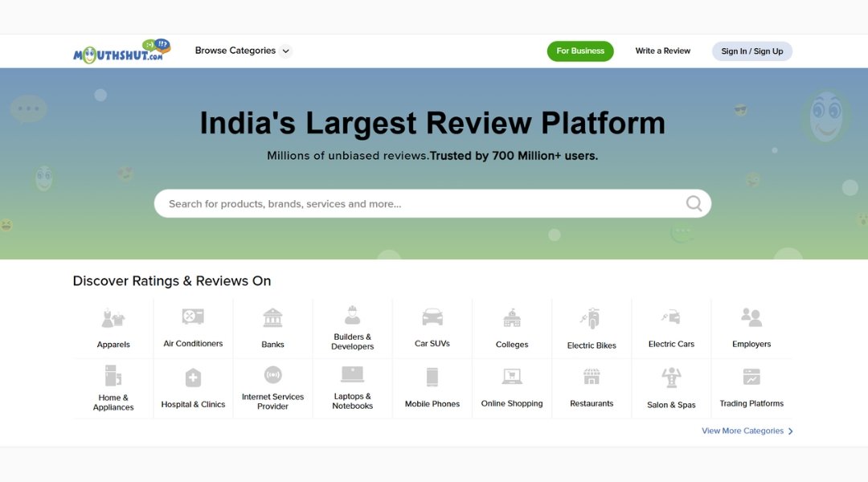868x482 pixels.
Task: Select Internet Services Provider signal icon
Action: coord(273,374)
